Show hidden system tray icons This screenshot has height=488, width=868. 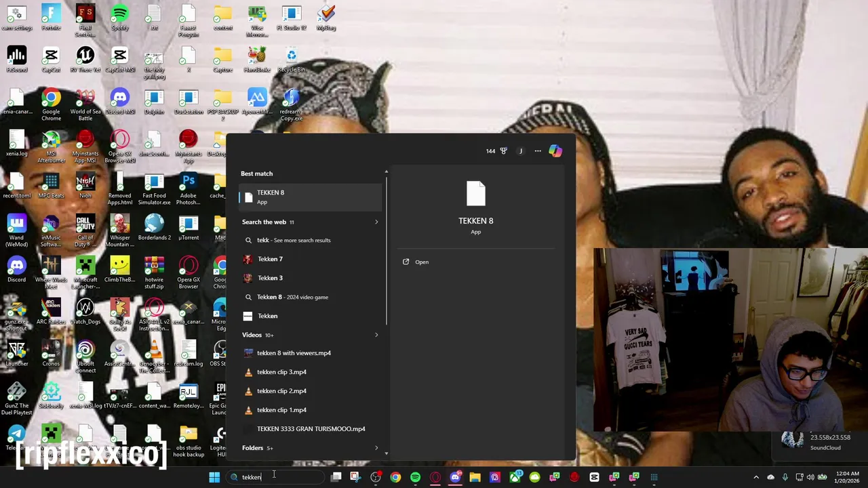[756, 477]
